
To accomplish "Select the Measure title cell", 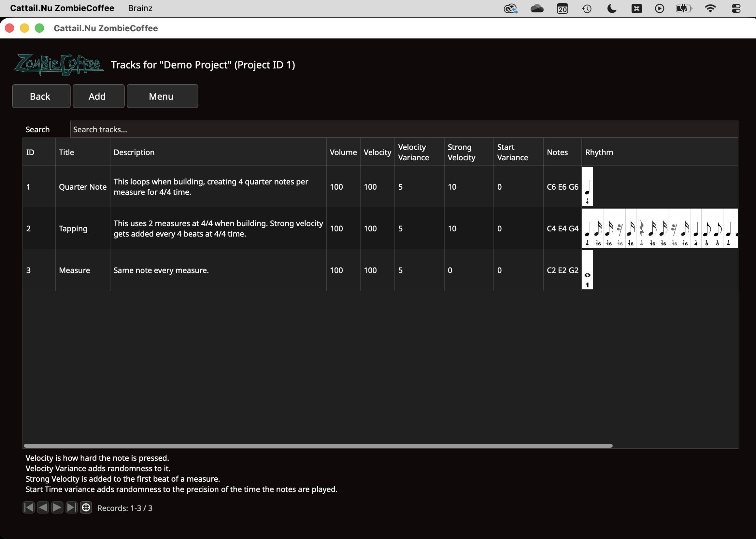I will click(83, 270).
